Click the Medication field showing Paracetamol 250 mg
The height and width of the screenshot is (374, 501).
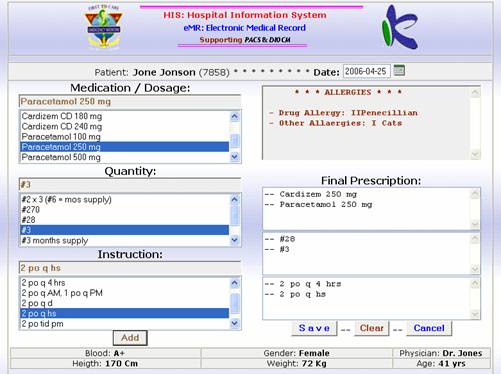coord(130,101)
